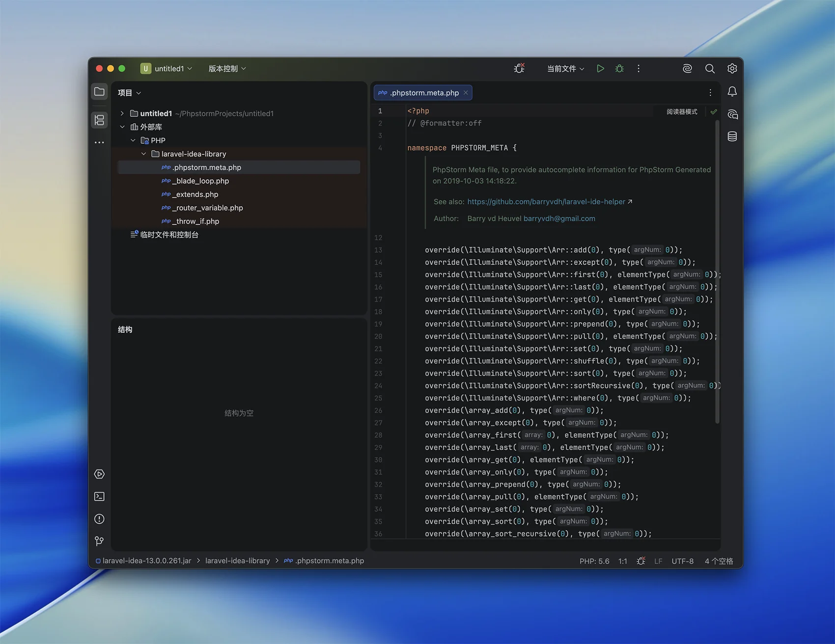Open the 当前文件 run configuration dropdown
This screenshot has height=644, width=835.
(x=565, y=69)
